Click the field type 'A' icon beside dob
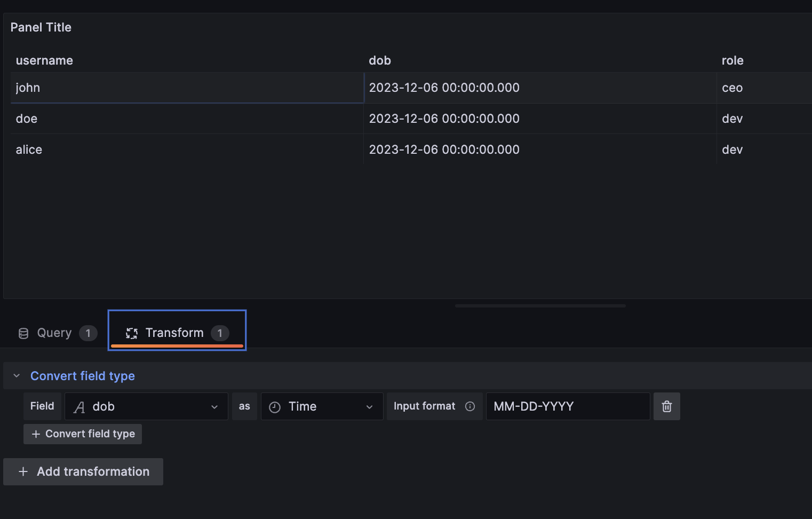 click(78, 406)
